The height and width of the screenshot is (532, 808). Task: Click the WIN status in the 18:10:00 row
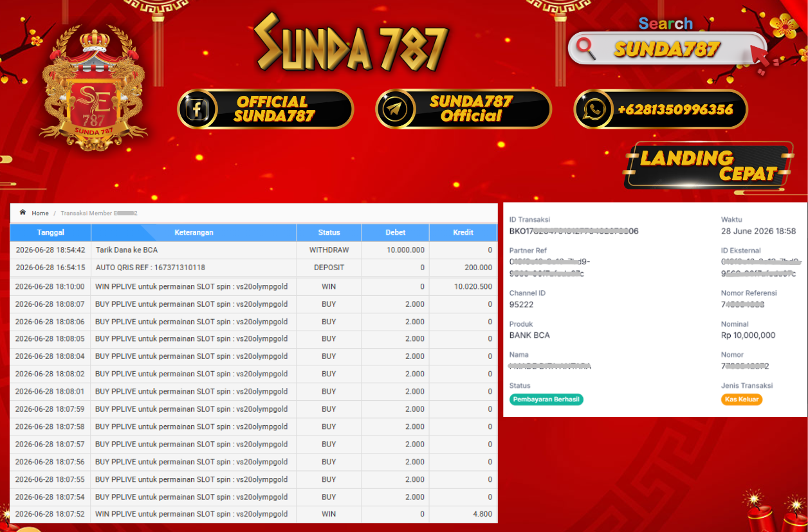point(329,287)
